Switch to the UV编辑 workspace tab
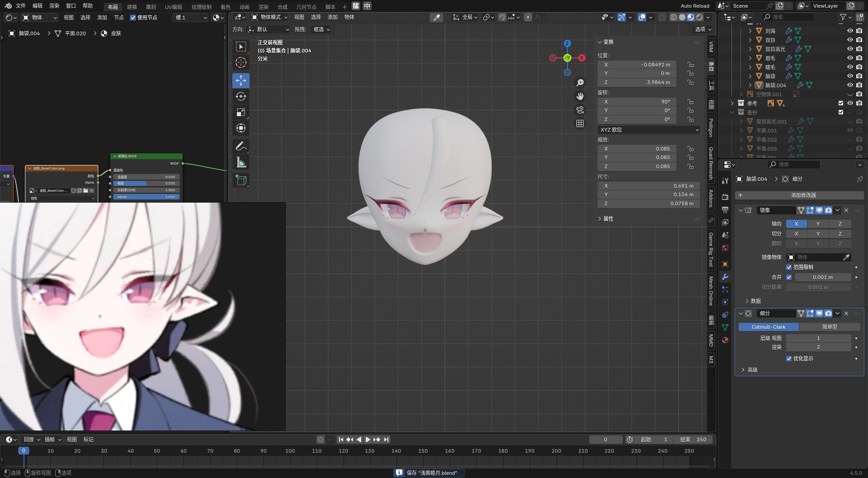This screenshot has width=868, height=478. click(173, 7)
